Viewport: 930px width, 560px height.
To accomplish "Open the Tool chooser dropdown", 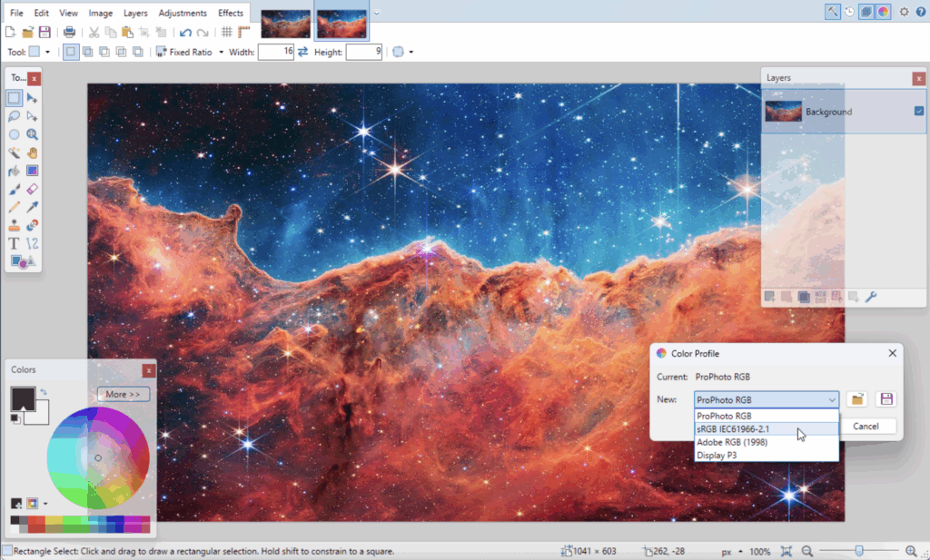I will pos(47,53).
